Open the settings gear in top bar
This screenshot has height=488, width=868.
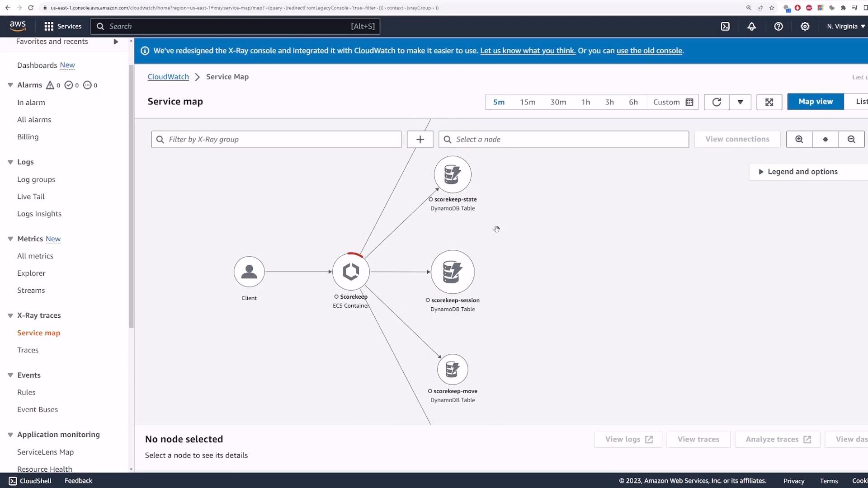(805, 26)
